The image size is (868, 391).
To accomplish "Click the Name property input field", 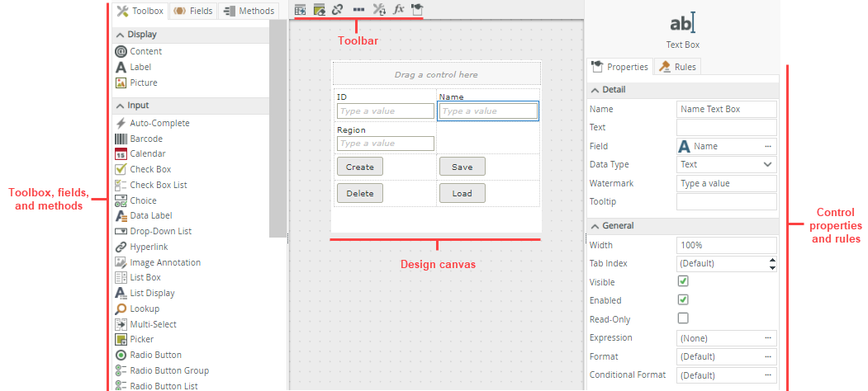I will click(726, 109).
